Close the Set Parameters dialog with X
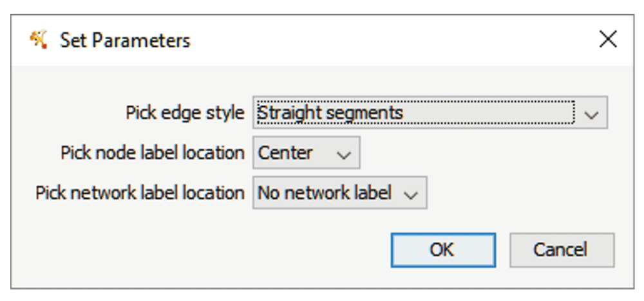The image size is (644, 301). coord(608,40)
